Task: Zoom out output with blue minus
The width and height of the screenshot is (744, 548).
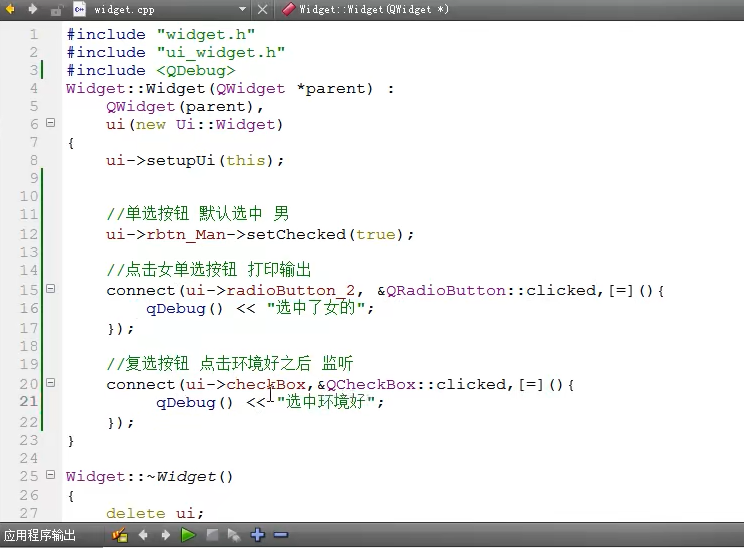Action: [x=281, y=535]
